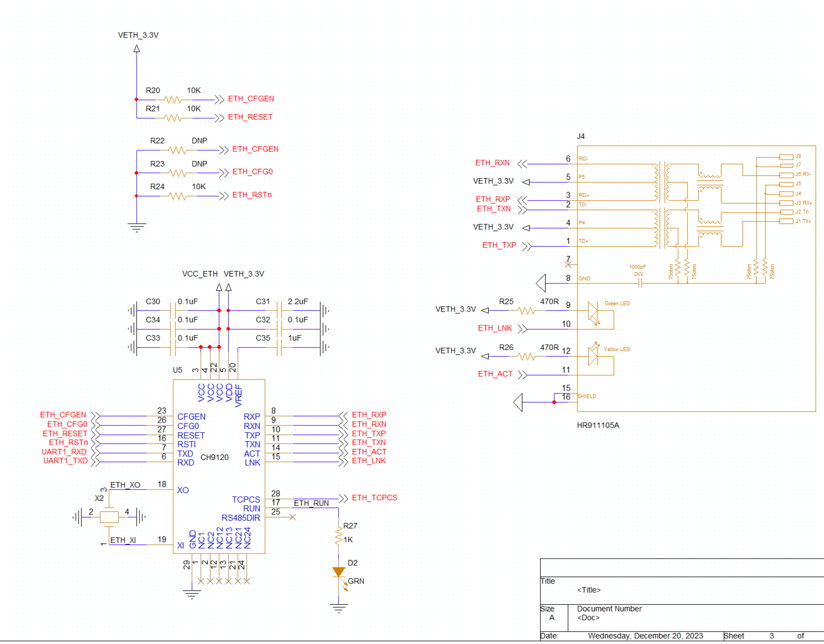Click ETH_CFGEN label next to R20
The height and width of the screenshot is (644, 824).
(x=251, y=99)
